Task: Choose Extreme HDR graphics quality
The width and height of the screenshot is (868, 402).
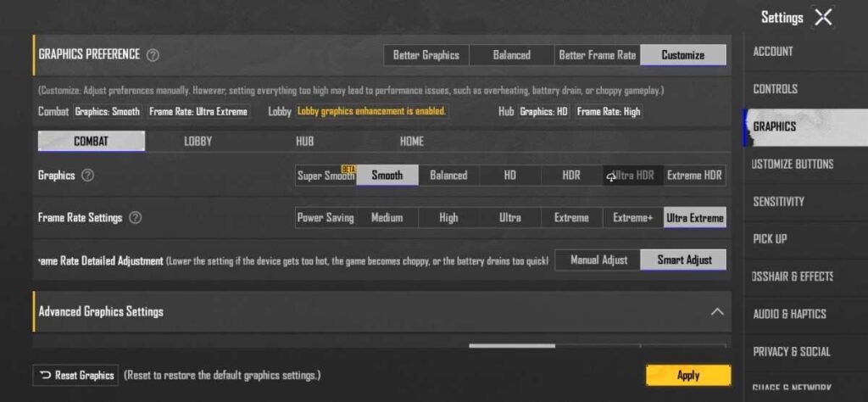Action: (694, 175)
